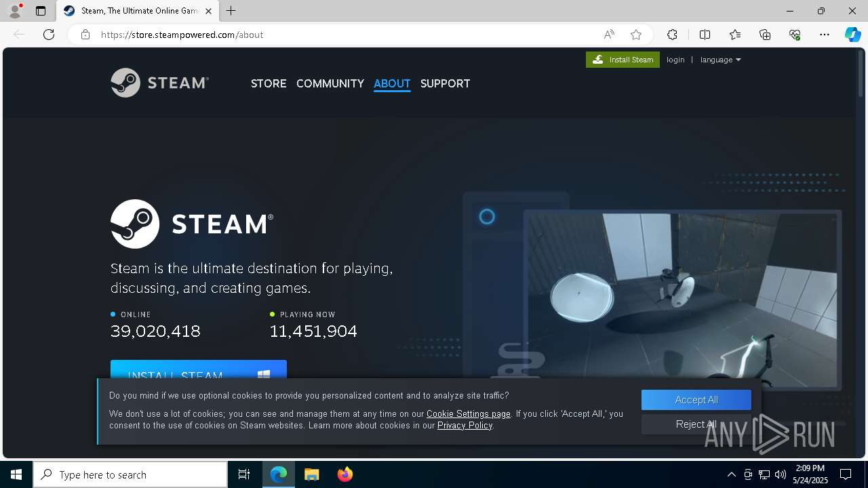Open Task View on taskbar
The width and height of the screenshot is (868, 488).
coord(244,474)
